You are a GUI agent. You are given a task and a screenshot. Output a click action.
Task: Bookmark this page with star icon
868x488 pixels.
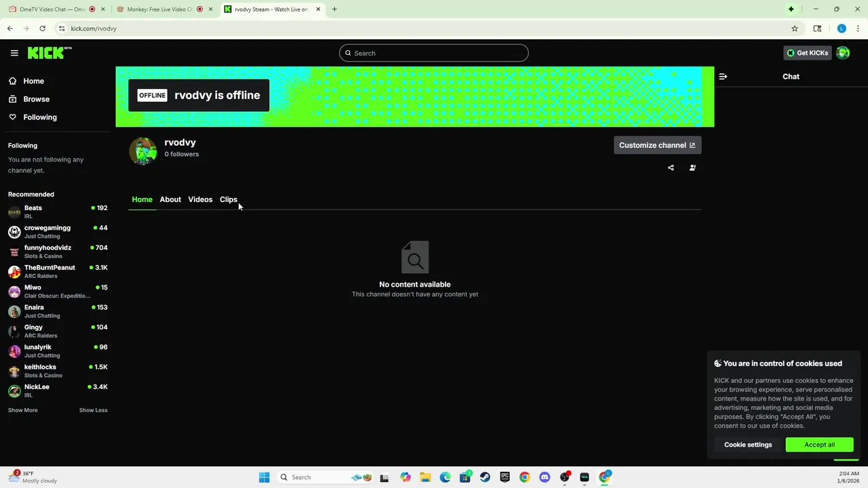click(x=795, y=28)
